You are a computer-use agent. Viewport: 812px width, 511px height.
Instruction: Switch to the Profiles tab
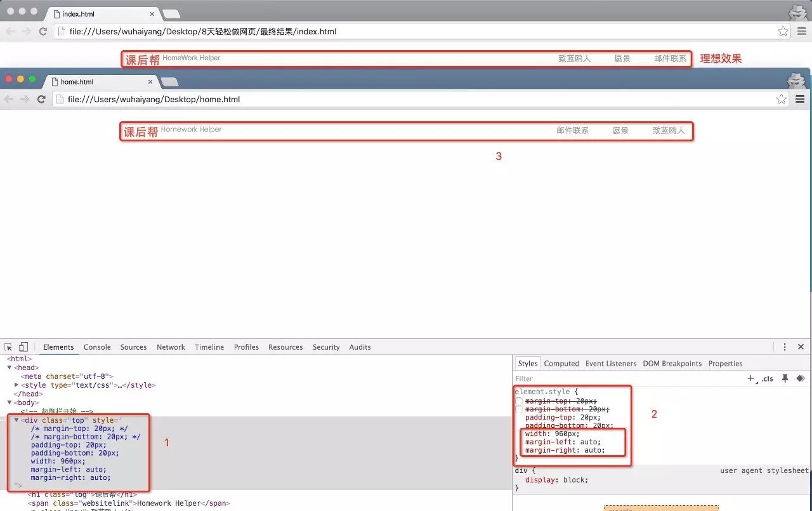pos(246,347)
